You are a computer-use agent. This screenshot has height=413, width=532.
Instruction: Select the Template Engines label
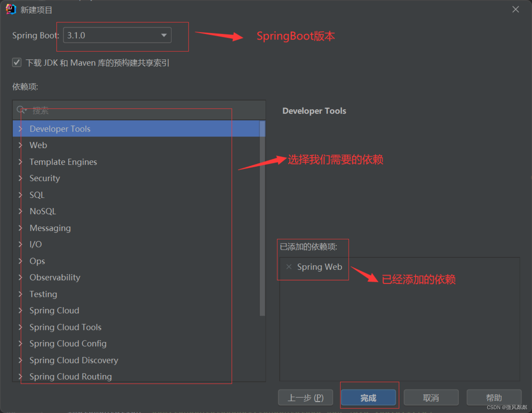(x=63, y=162)
